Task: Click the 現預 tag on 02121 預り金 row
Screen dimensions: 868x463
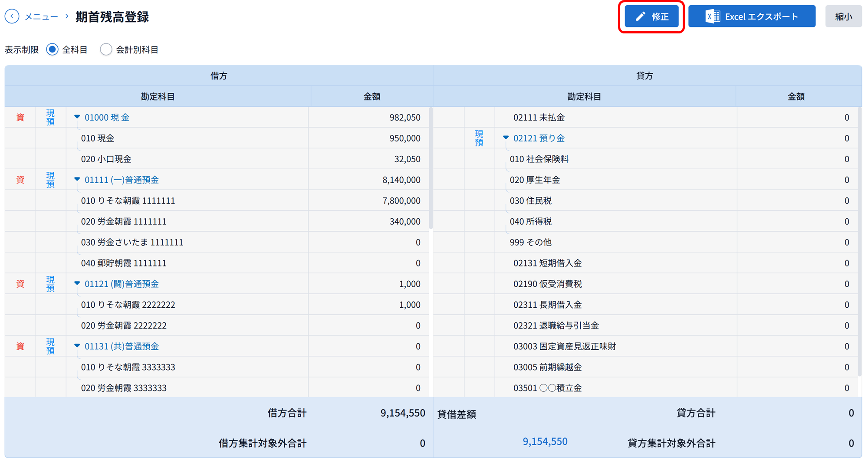Action: pyautogui.click(x=479, y=138)
